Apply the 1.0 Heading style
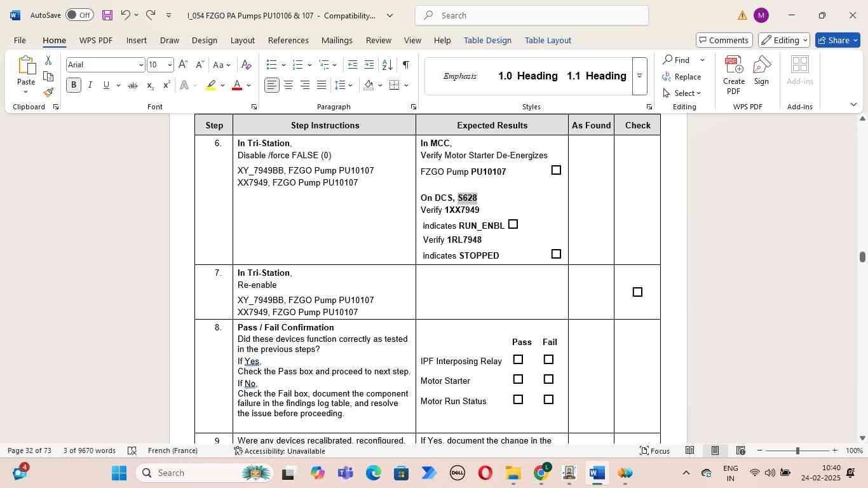This screenshot has height=488, width=868. pyautogui.click(x=527, y=76)
